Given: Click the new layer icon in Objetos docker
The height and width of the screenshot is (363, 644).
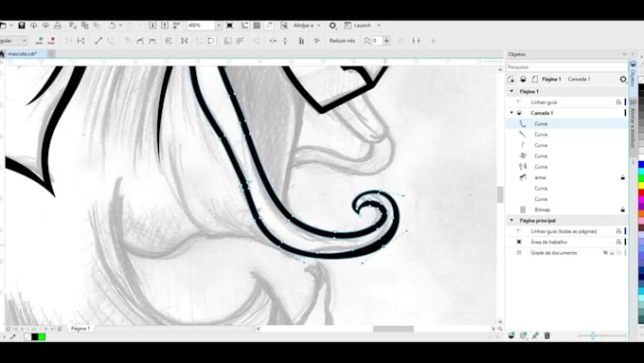Looking at the screenshot, I should point(511,336).
